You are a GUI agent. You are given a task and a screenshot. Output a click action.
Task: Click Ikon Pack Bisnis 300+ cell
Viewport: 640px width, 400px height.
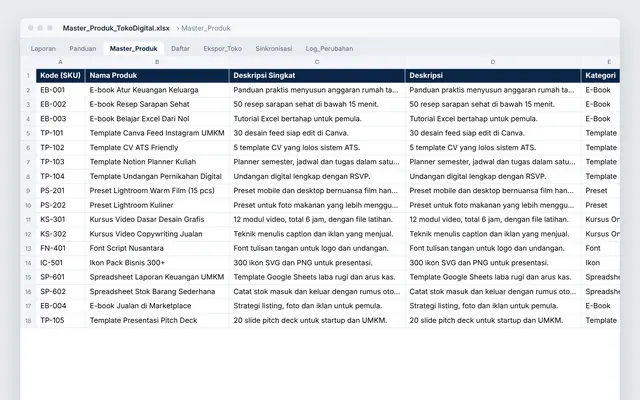[157, 263]
